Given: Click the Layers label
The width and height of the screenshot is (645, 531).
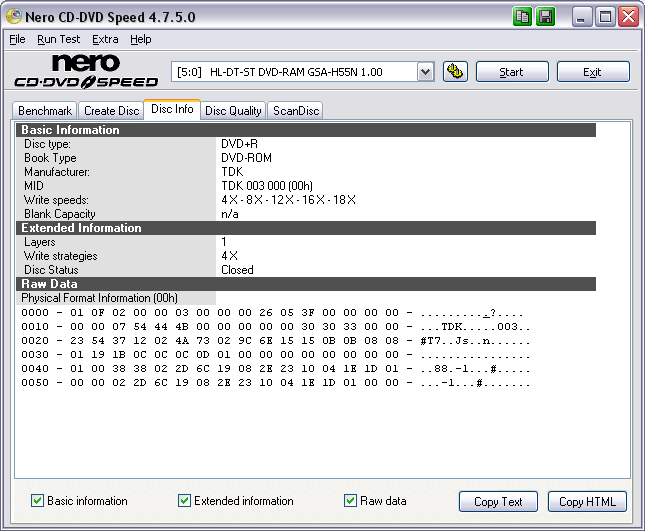Looking at the screenshot, I should (x=39, y=242).
